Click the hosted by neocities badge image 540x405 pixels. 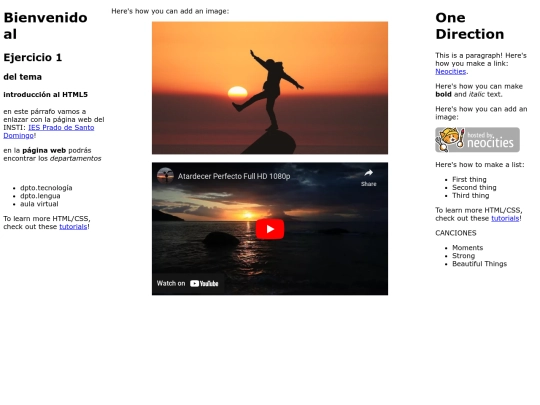(477, 140)
